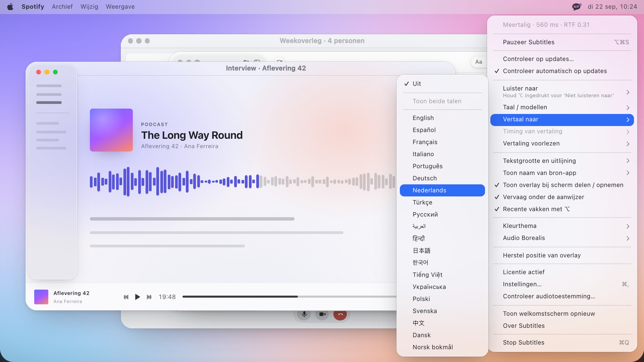Expand the Taal / modellen submenu
The image size is (644, 362).
tap(562, 107)
